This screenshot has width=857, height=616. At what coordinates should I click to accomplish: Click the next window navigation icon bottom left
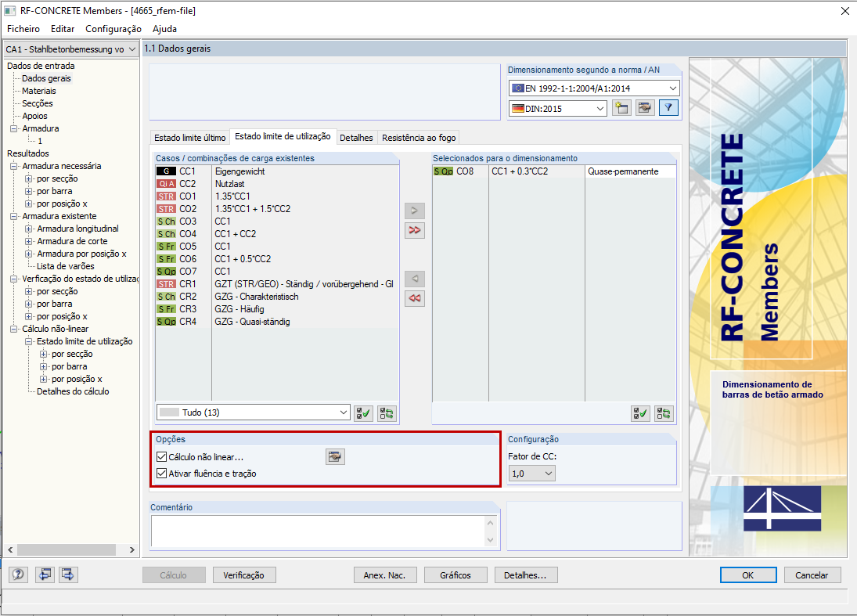tap(68, 575)
